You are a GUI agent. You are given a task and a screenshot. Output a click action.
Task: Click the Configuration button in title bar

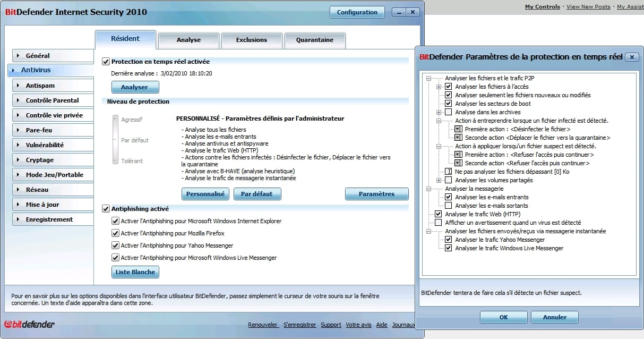pyautogui.click(x=357, y=12)
